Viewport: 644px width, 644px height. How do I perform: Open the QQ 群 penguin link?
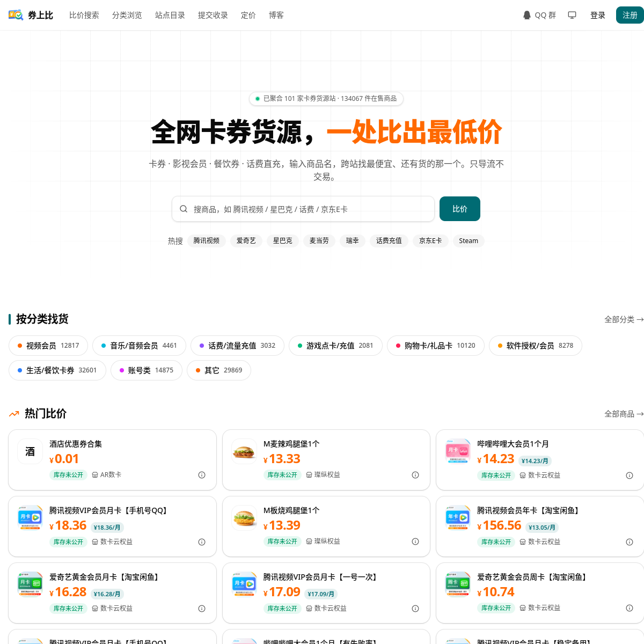coord(539,15)
